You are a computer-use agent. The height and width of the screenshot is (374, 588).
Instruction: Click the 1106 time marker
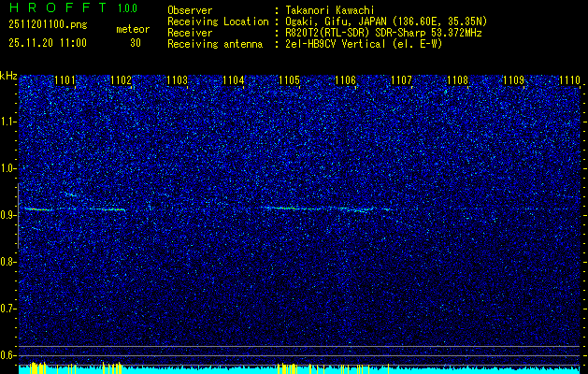tap(345, 80)
